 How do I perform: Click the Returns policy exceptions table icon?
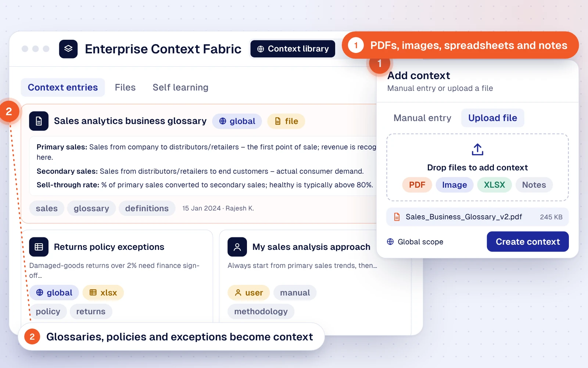39,247
